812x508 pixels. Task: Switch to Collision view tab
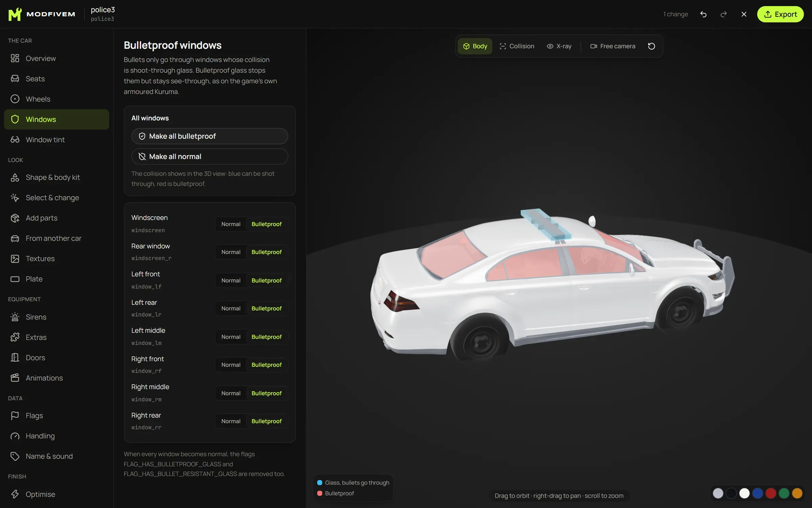[x=517, y=46]
